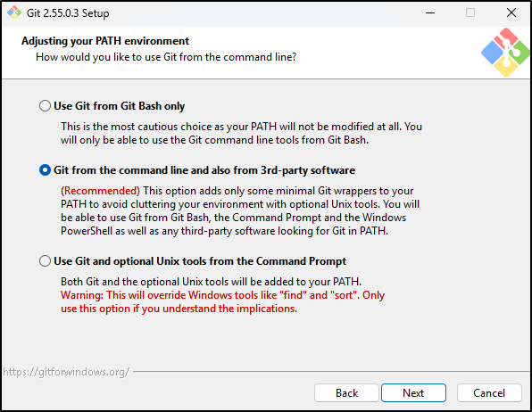532x412 pixels.
Task: Click the 'Use Git from Git Bash only' label text
Action: coord(120,106)
